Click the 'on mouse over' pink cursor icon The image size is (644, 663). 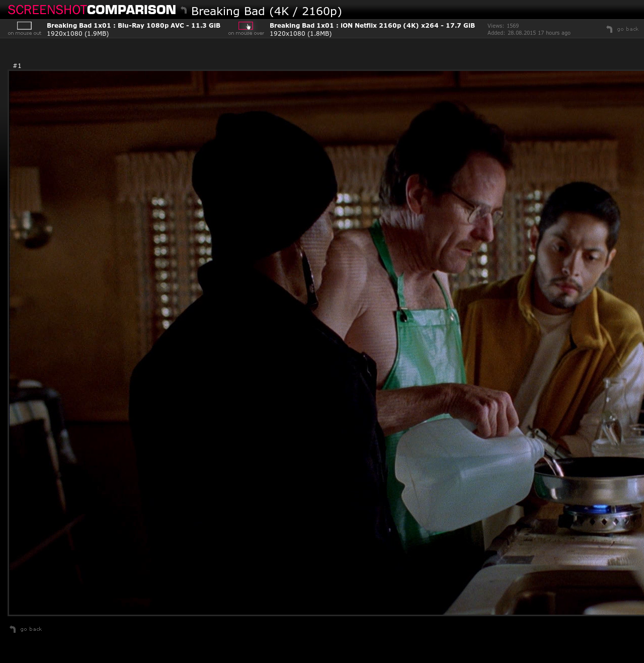point(246,26)
